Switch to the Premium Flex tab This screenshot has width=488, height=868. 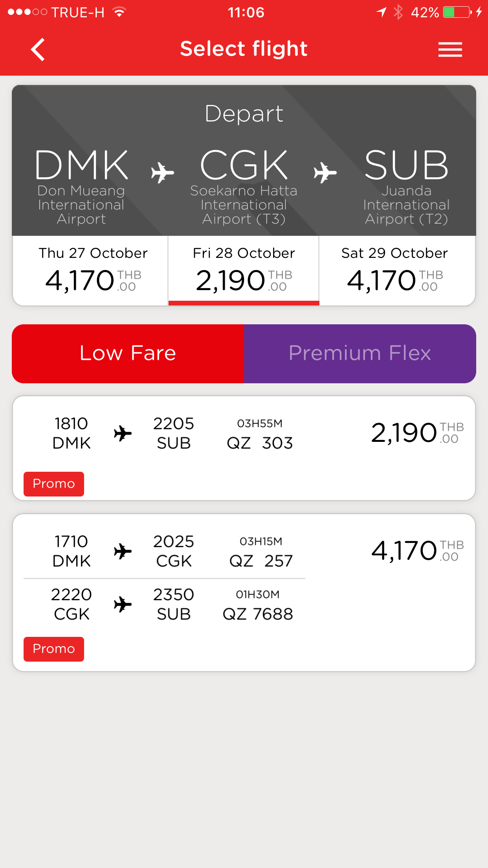pos(360,353)
